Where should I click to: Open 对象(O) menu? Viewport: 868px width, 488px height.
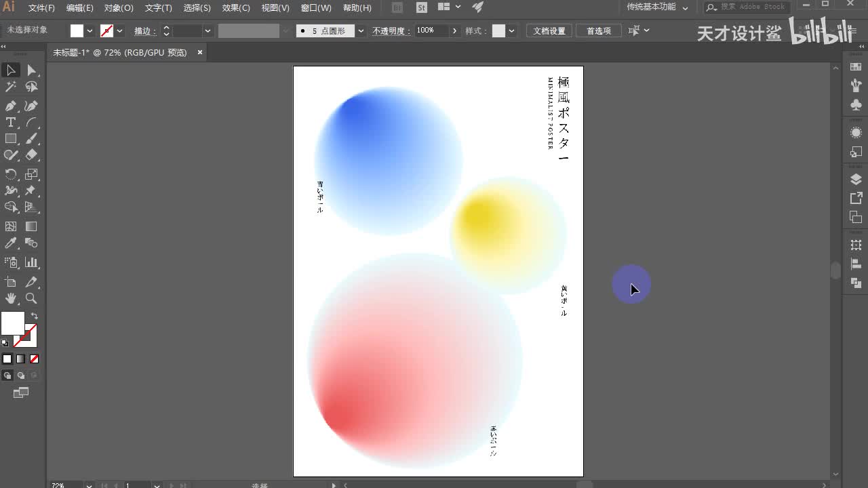point(119,7)
